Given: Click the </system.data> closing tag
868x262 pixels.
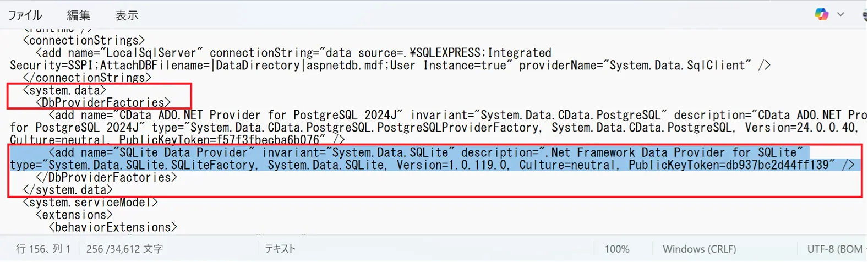Looking at the screenshot, I should [68, 190].
